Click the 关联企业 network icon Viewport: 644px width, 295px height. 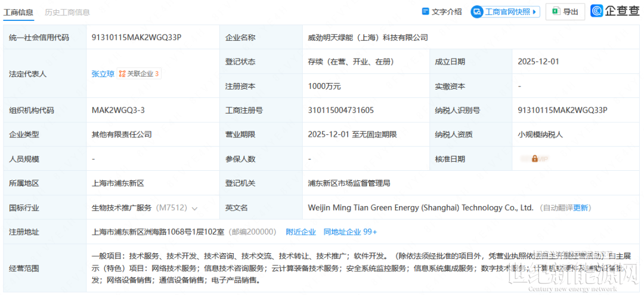pos(122,74)
